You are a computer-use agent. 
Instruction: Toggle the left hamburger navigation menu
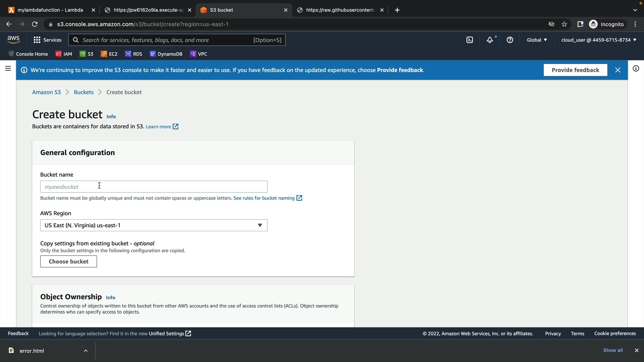pyautogui.click(x=8, y=69)
